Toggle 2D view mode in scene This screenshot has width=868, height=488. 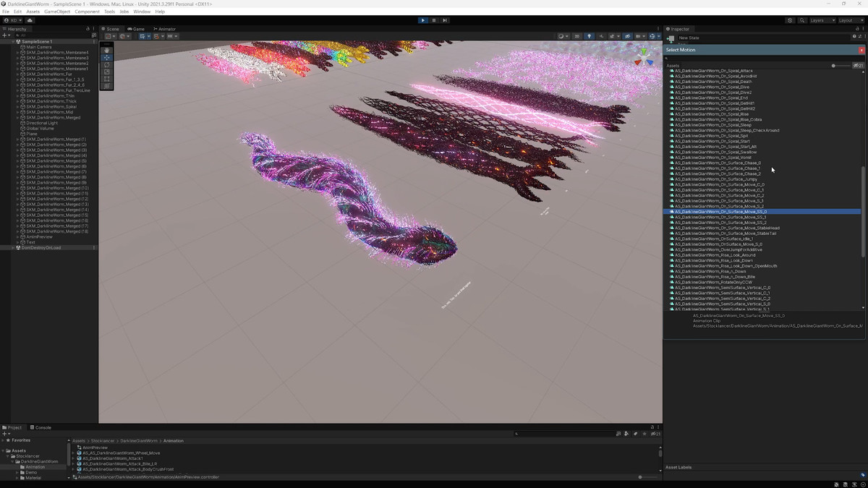[576, 36]
